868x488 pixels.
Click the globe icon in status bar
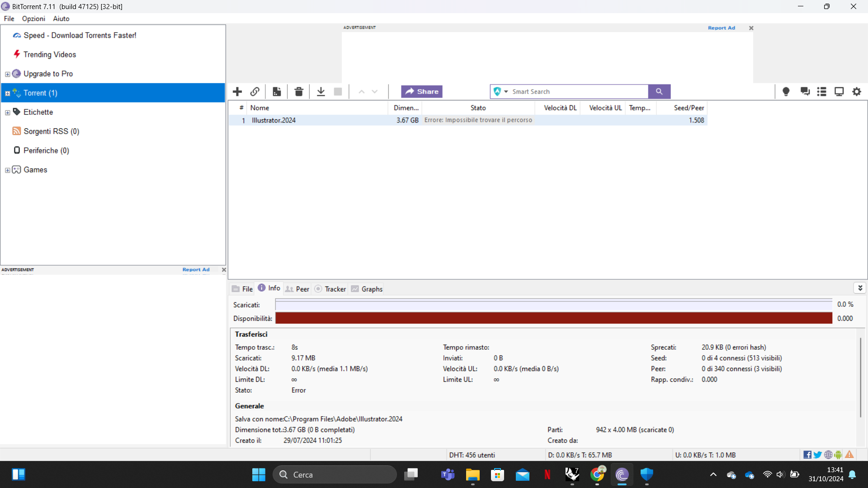point(828,455)
